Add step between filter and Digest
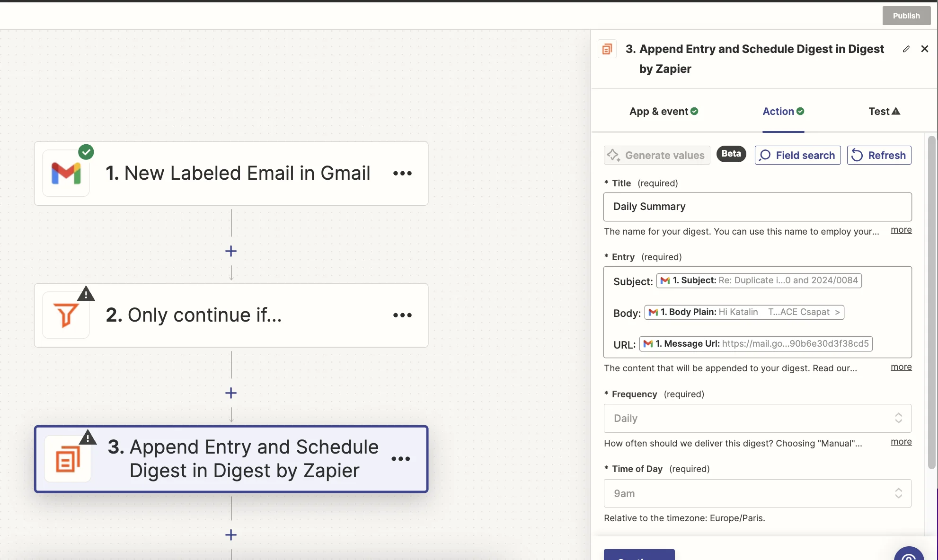This screenshot has height=560, width=938. click(231, 393)
